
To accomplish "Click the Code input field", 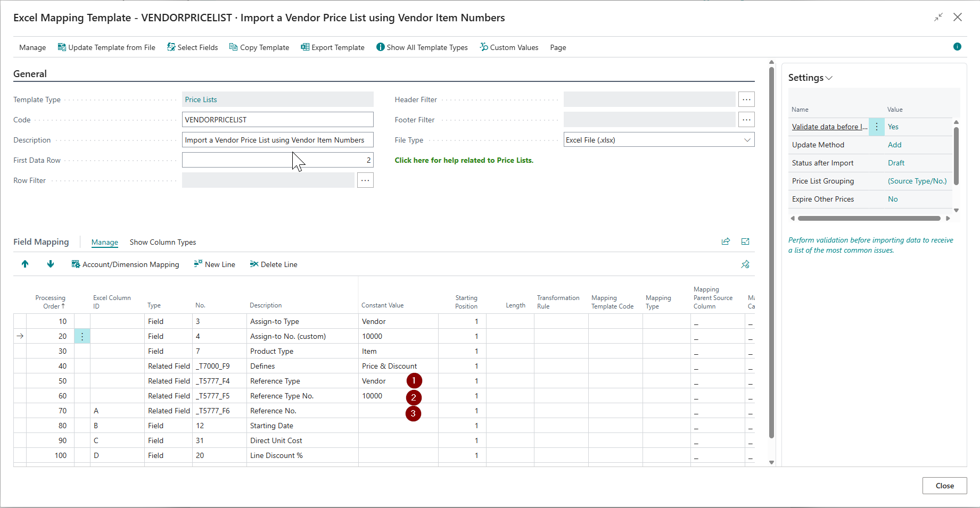I will click(278, 120).
